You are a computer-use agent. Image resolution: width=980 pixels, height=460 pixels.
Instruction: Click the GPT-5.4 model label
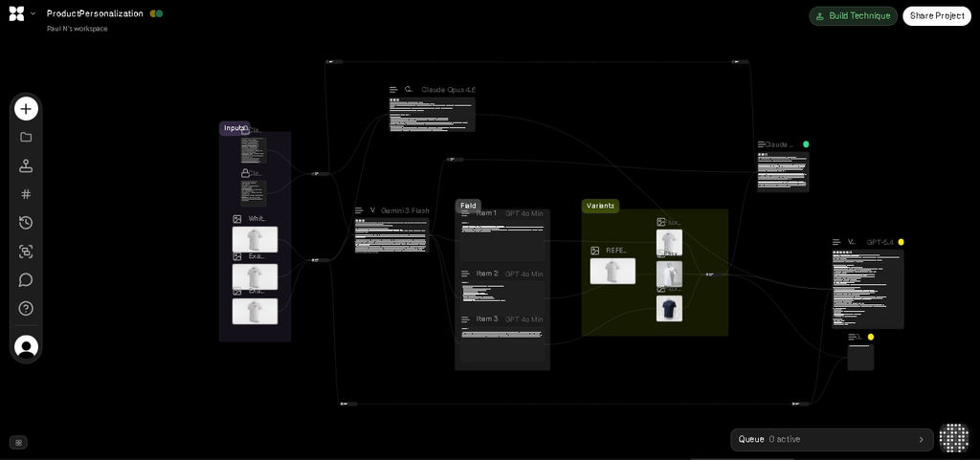click(880, 242)
